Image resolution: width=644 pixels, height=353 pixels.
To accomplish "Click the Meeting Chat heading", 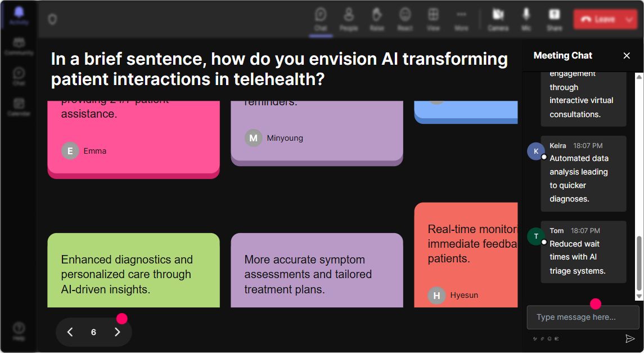I will (562, 56).
